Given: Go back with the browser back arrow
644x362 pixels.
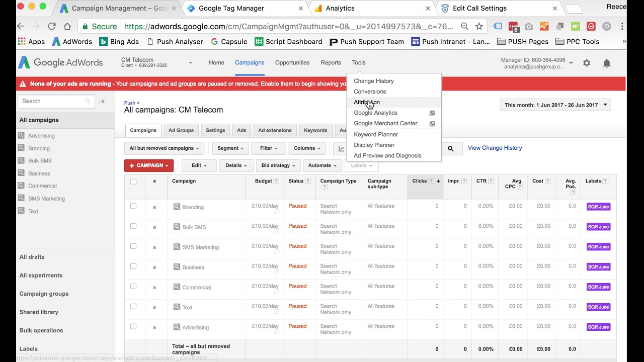Looking at the screenshot, I should (21, 26).
